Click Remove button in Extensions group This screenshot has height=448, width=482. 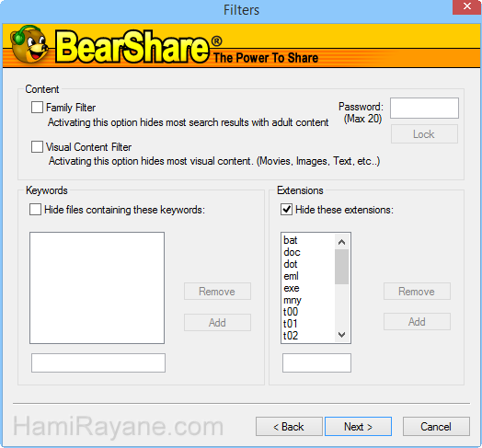pyautogui.click(x=417, y=292)
